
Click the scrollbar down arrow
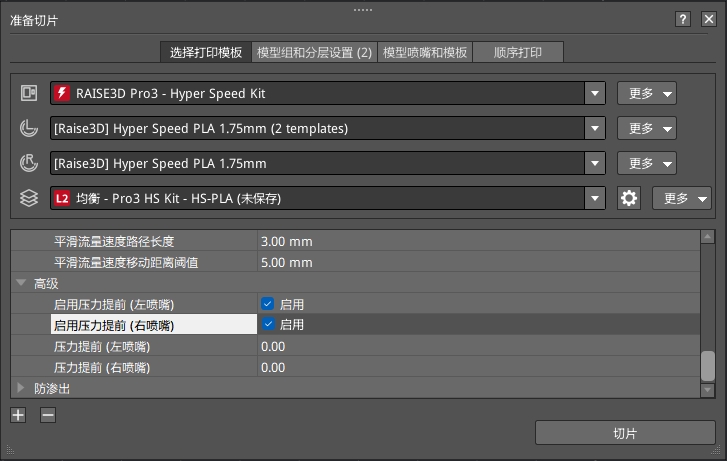coord(708,390)
